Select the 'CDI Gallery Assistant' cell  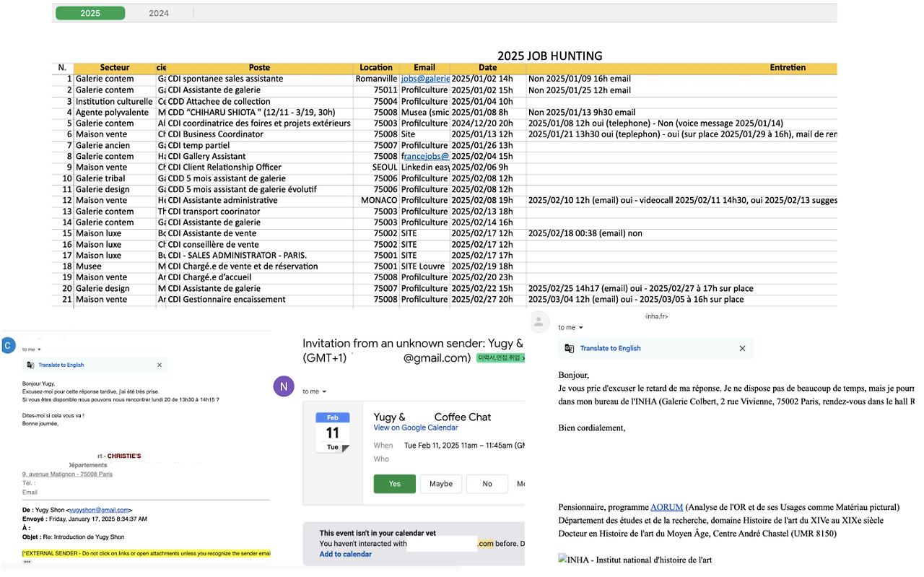tap(259, 156)
